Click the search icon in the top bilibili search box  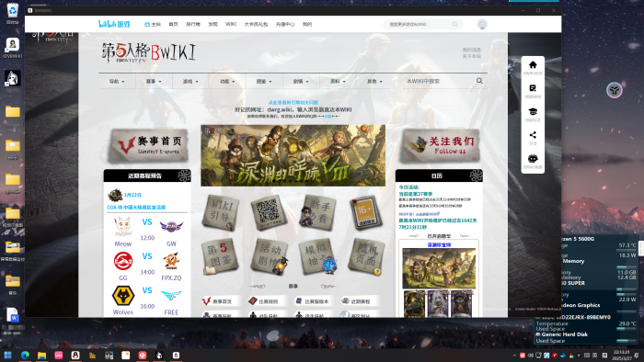[454, 24]
